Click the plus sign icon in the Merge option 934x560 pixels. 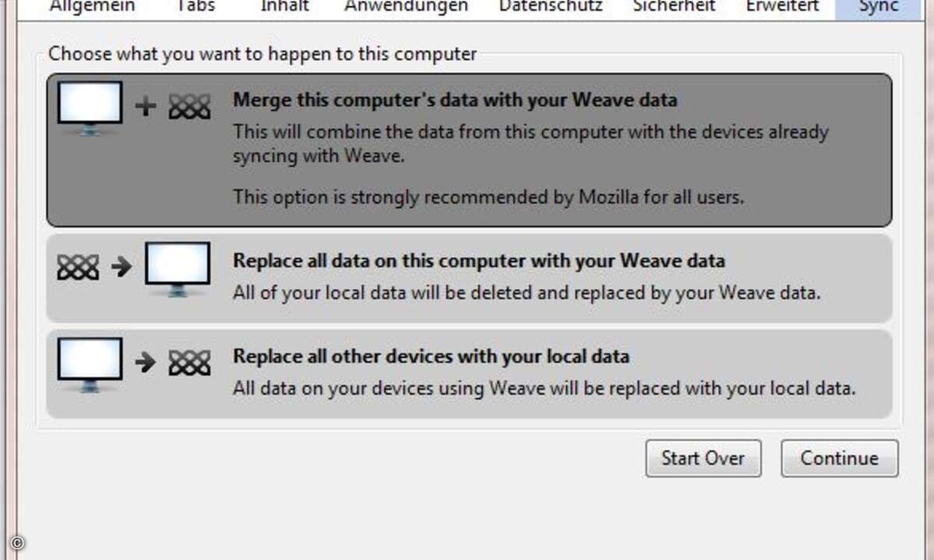146,107
